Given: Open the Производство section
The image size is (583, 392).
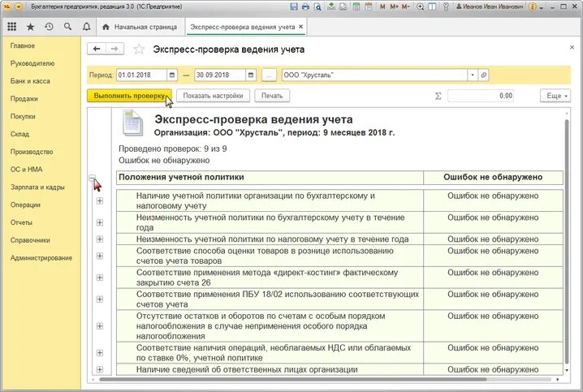Looking at the screenshot, I should point(32,152).
